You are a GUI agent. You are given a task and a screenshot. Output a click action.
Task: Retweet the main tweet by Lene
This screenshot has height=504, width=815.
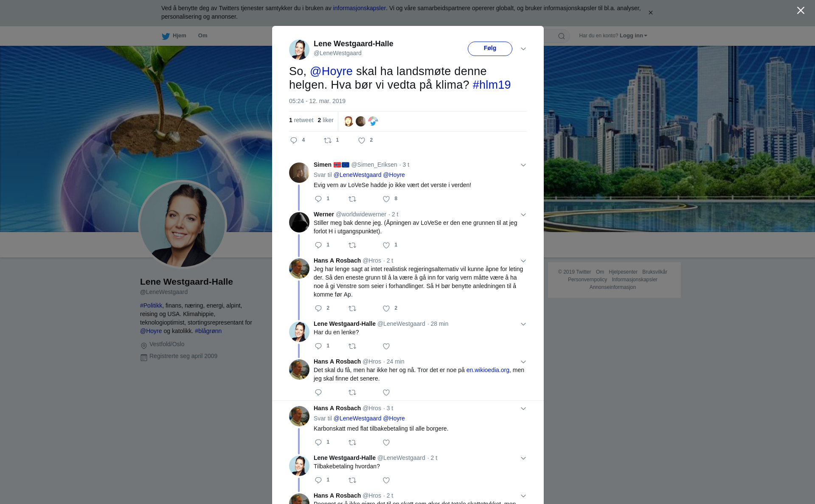[328, 140]
